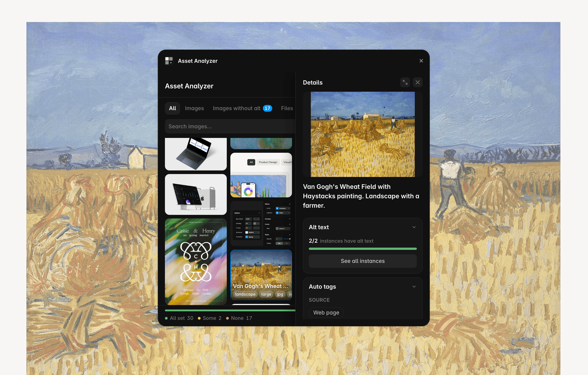588x375 pixels.
Task: Select the Van Gogh's Wheat thumbnail
Action: (x=261, y=275)
